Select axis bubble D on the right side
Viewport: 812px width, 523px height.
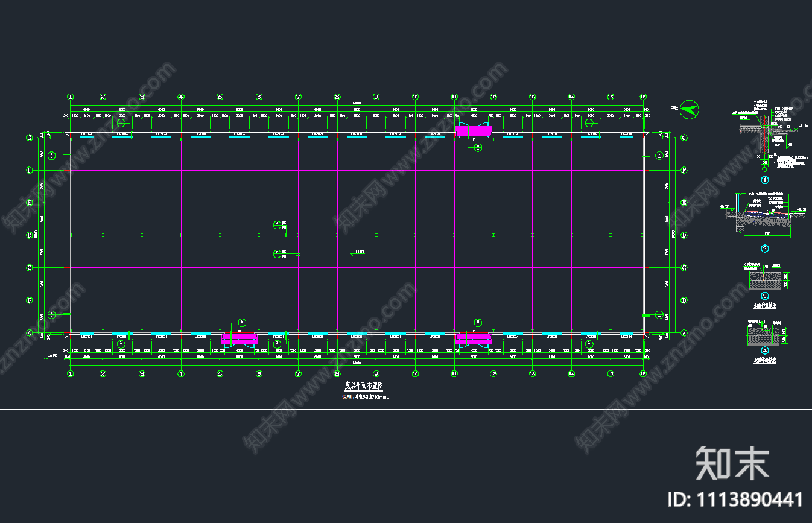coord(684,235)
